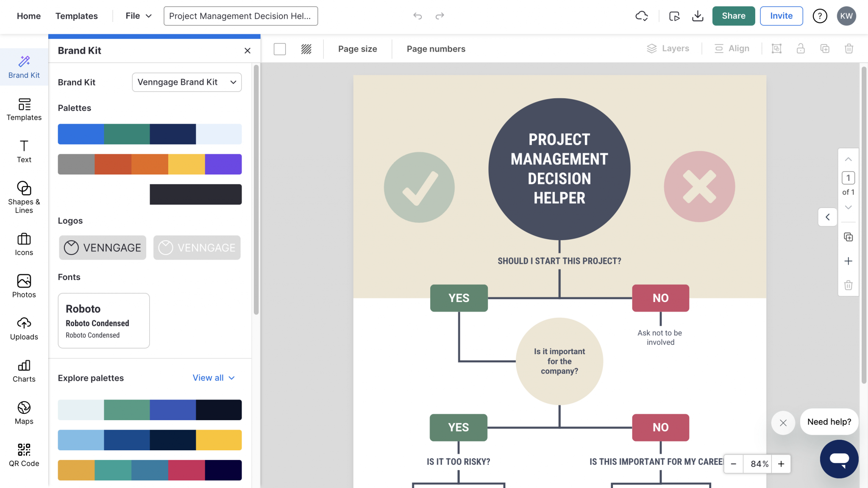
Task: Toggle the page background transparency checkbox
Action: tap(280, 49)
